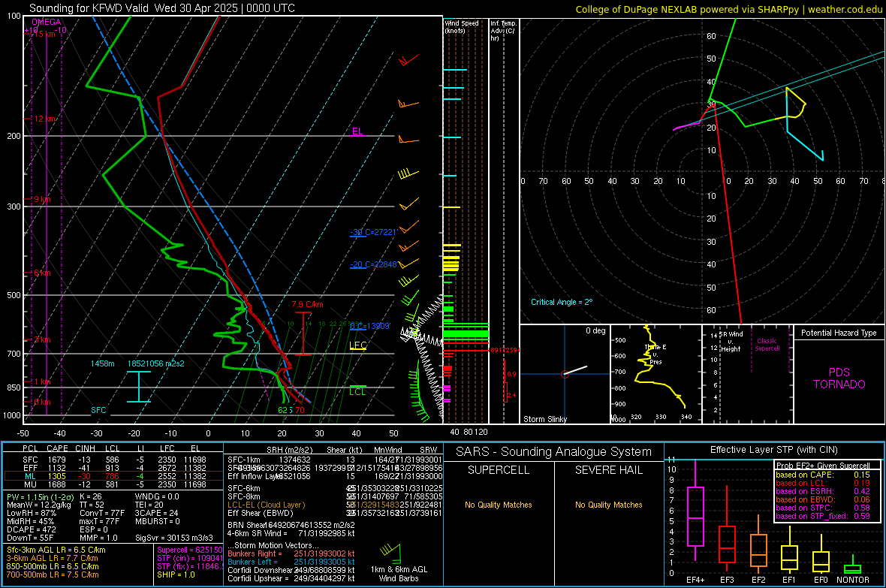Click the Corfidi Downshear row

(291, 570)
